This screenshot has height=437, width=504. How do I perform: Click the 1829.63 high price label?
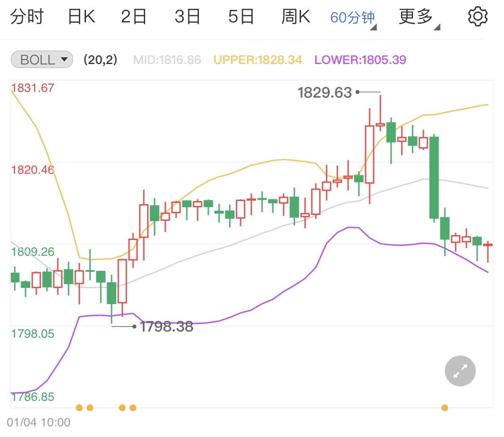(325, 93)
